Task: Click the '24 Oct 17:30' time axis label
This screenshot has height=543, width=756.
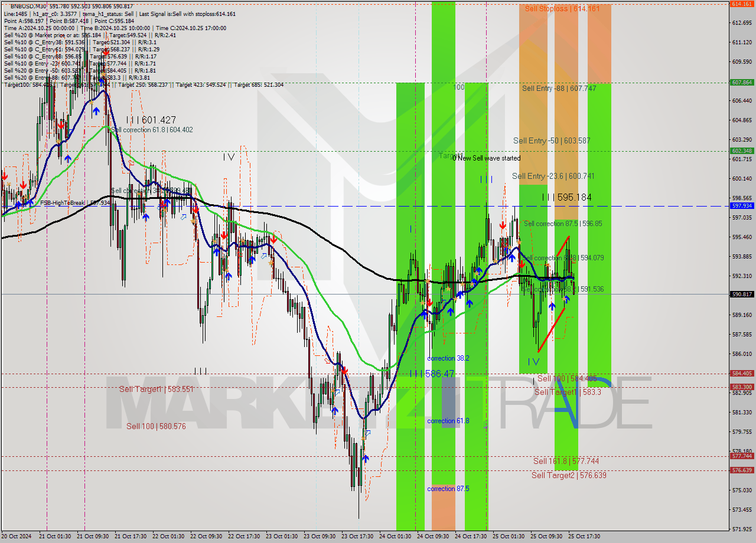Action: (x=470, y=537)
